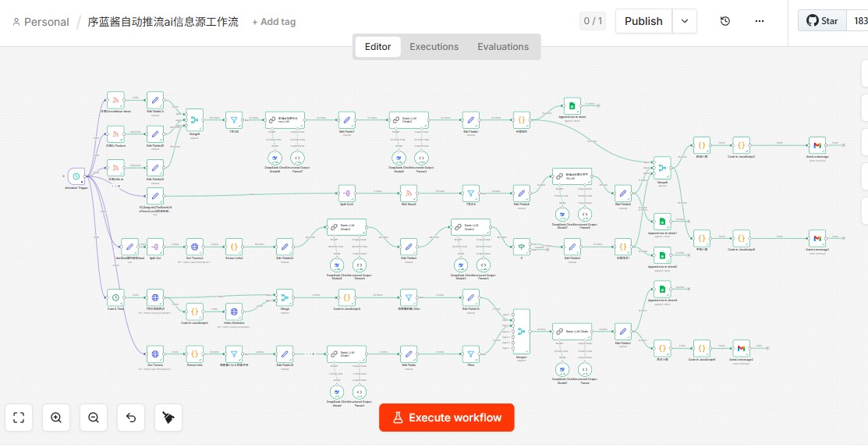Switch to the Editor tab
868x448 pixels.
(x=377, y=47)
